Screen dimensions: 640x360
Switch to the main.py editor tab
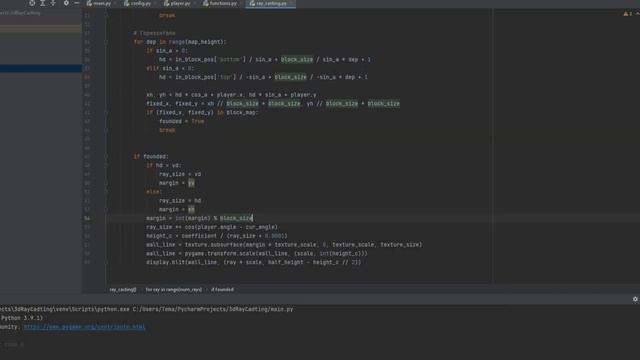(100, 4)
